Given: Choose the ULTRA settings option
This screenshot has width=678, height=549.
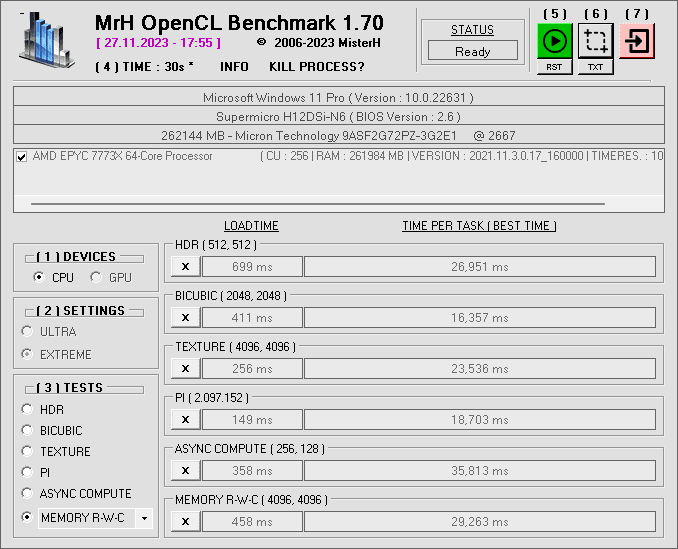Looking at the screenshot, I should [x=27, y=332].
